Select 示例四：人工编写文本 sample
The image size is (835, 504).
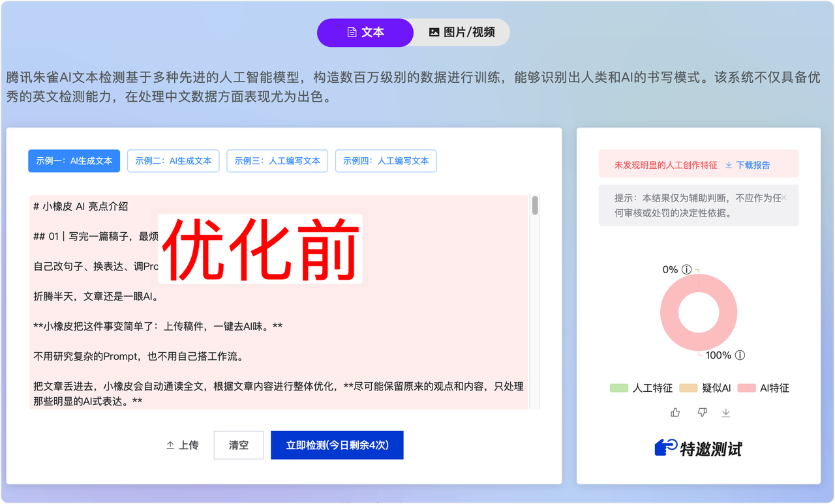point(386,161)
